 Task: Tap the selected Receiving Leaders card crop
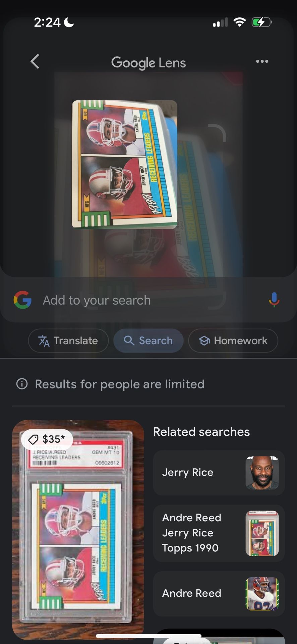pyautogui.click(x=124, y=164)
